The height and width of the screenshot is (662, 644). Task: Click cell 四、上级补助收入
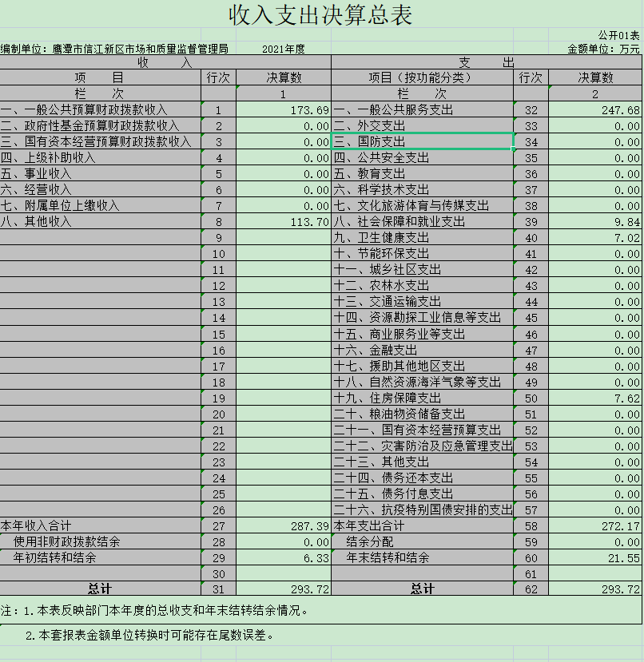(x=100, y=158)
